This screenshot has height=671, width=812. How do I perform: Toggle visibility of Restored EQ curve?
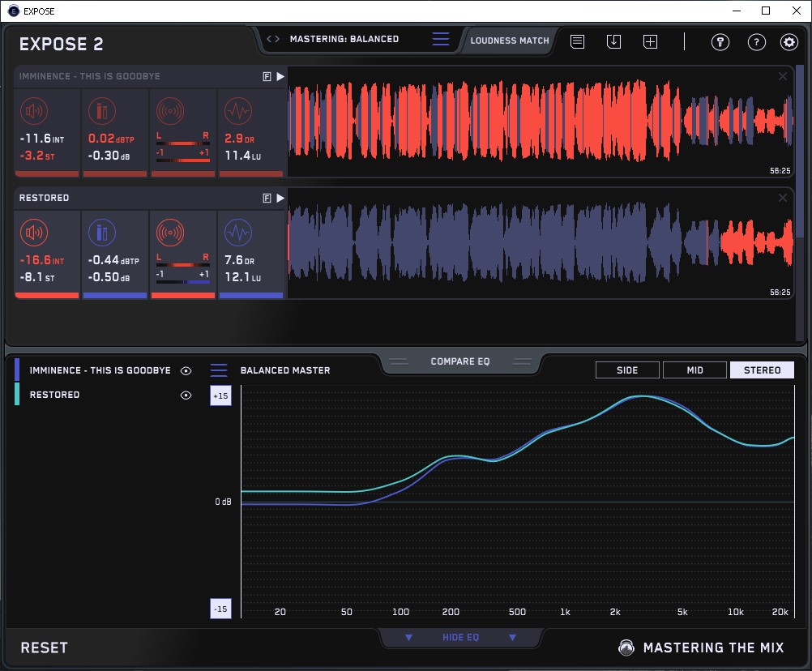pos(186,395)
